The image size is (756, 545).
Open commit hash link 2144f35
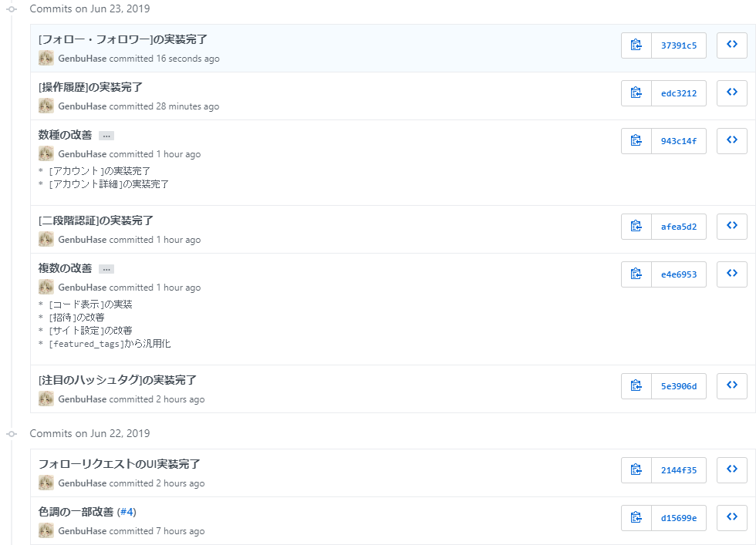(x=679, y=469)
